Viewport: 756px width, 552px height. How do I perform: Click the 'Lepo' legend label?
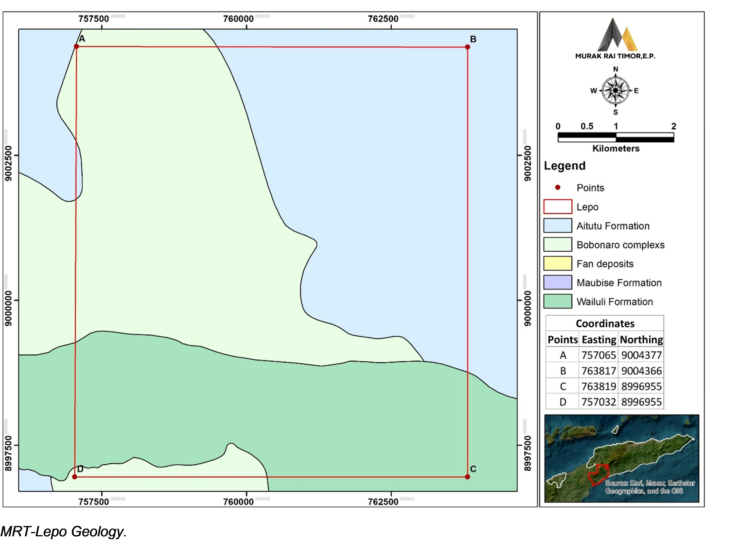(x=587, y=207)
